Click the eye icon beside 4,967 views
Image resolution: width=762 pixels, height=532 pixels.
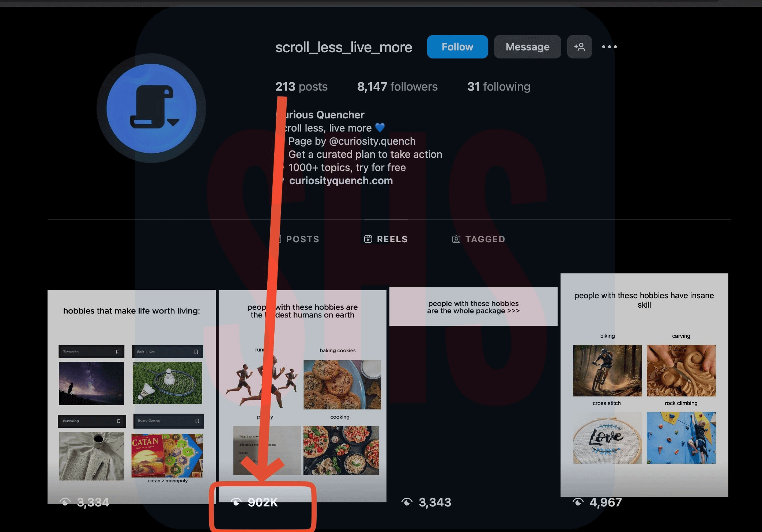pyautogui.click(x=578, y=502)
